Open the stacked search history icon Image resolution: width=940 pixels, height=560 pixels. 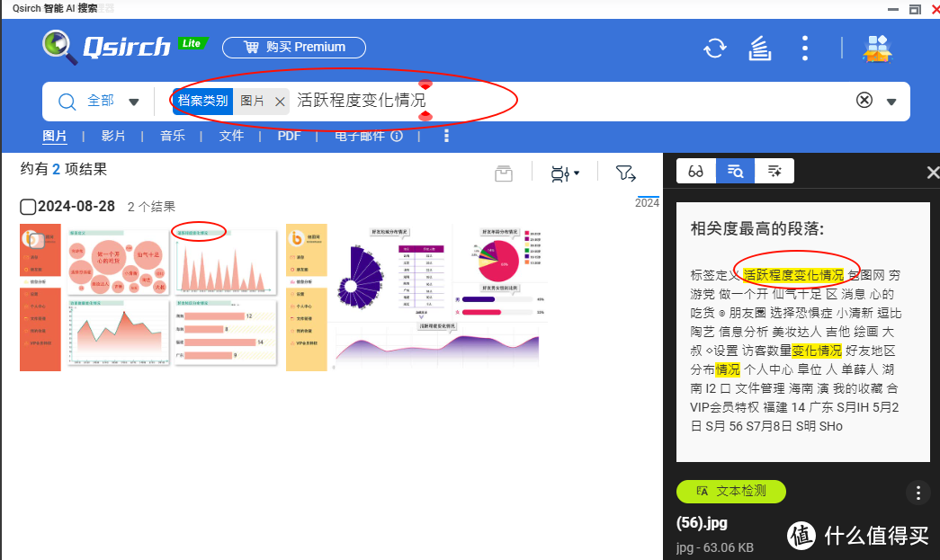tap(759, 49)
